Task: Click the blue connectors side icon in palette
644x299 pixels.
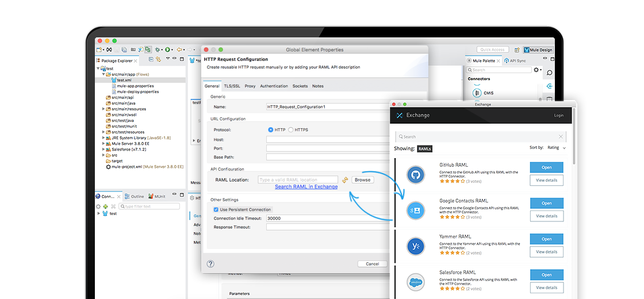Action: 549,86
